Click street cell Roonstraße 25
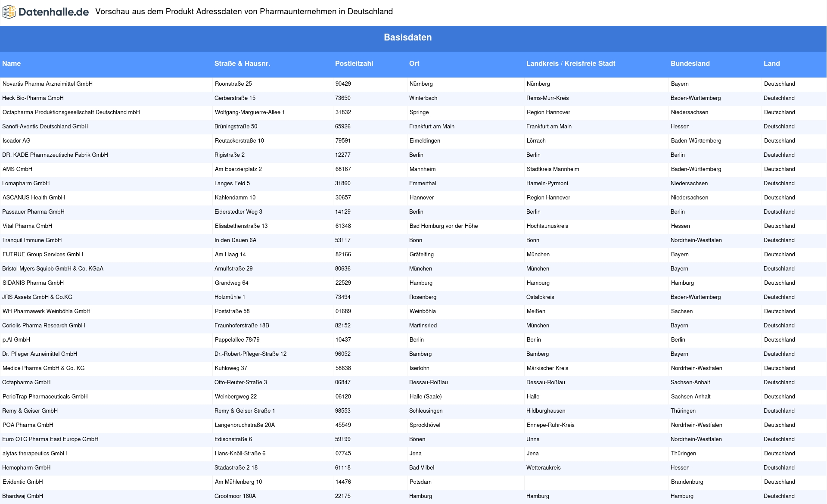This screenshot has height=504, width=827. (x=233, y=84)
